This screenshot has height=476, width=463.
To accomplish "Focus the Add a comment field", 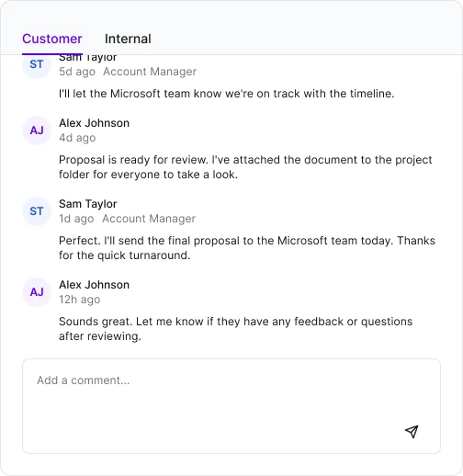I will click(x=231, y=406).
